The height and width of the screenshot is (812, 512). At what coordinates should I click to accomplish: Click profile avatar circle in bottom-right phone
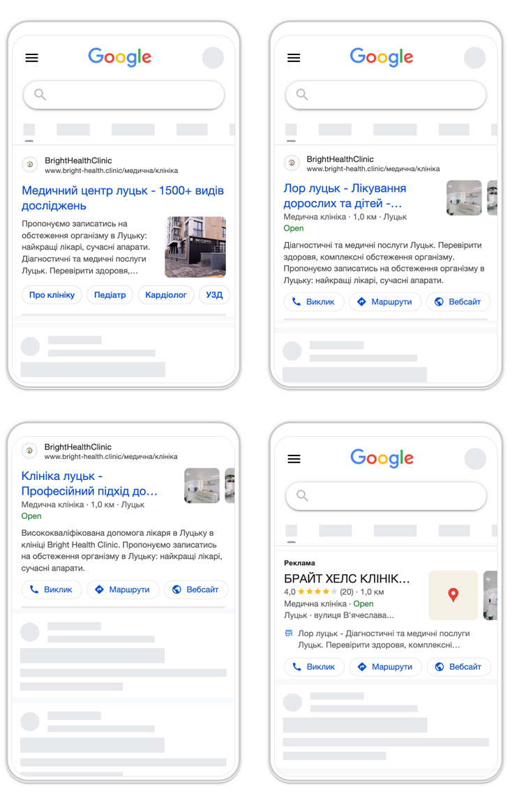(475, 459)
